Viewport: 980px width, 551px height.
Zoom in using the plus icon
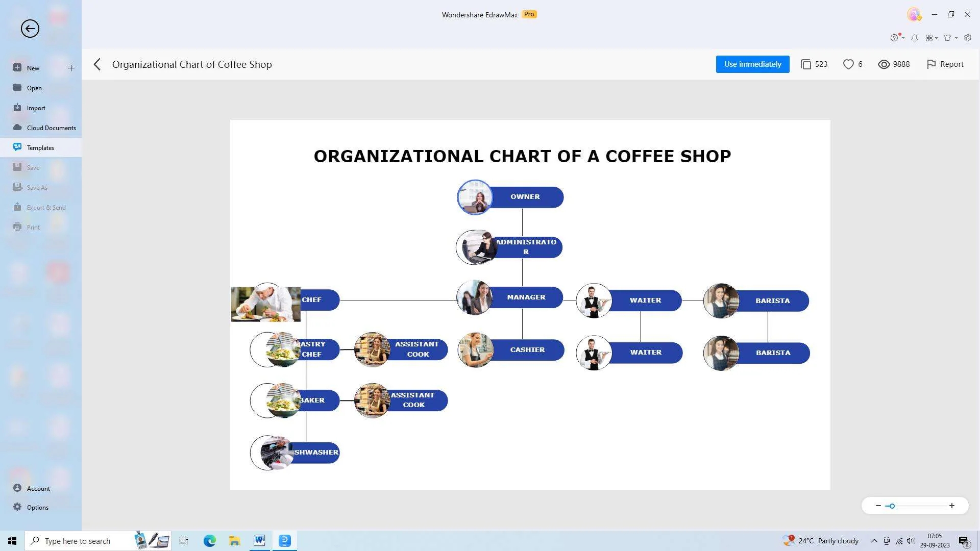(x=952, y=506)
